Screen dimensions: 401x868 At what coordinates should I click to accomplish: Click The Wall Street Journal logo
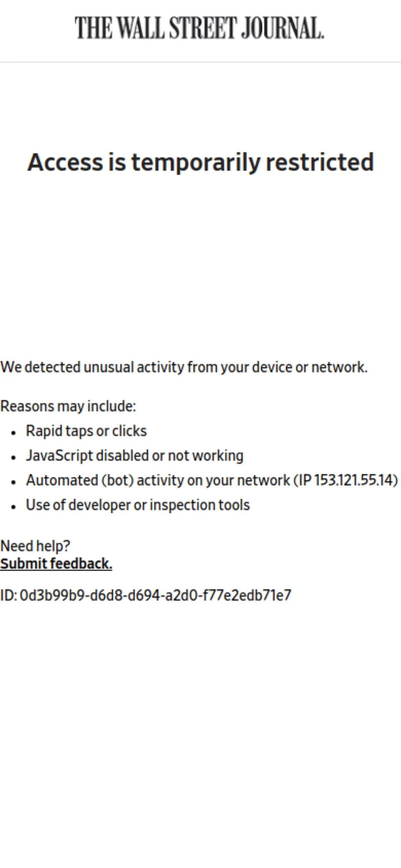(199, 27)
